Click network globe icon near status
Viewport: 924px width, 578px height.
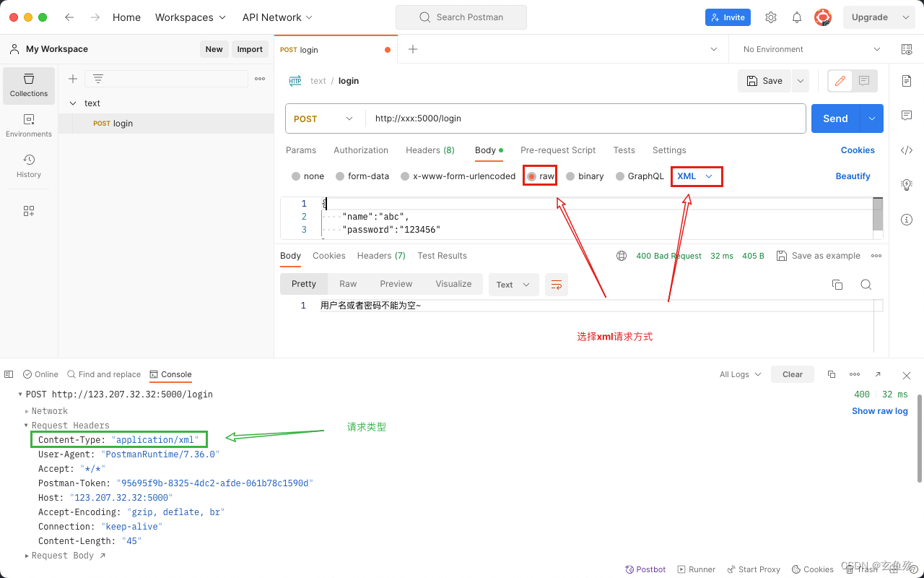coord(622,256)
